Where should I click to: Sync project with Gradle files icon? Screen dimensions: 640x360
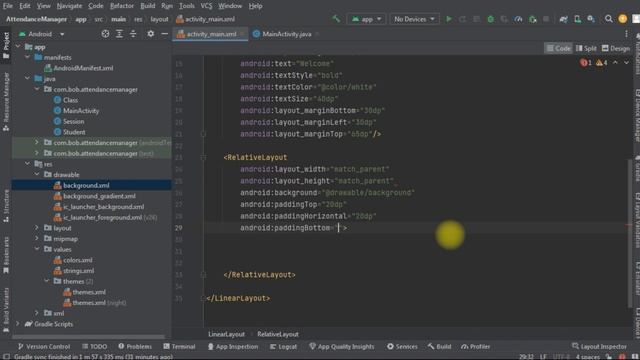[564, 19]
